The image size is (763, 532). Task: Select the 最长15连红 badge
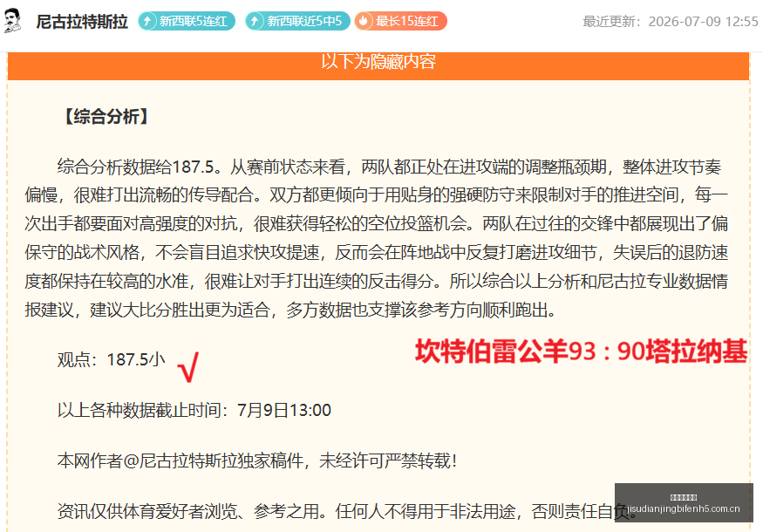click(x=400, y=21)
